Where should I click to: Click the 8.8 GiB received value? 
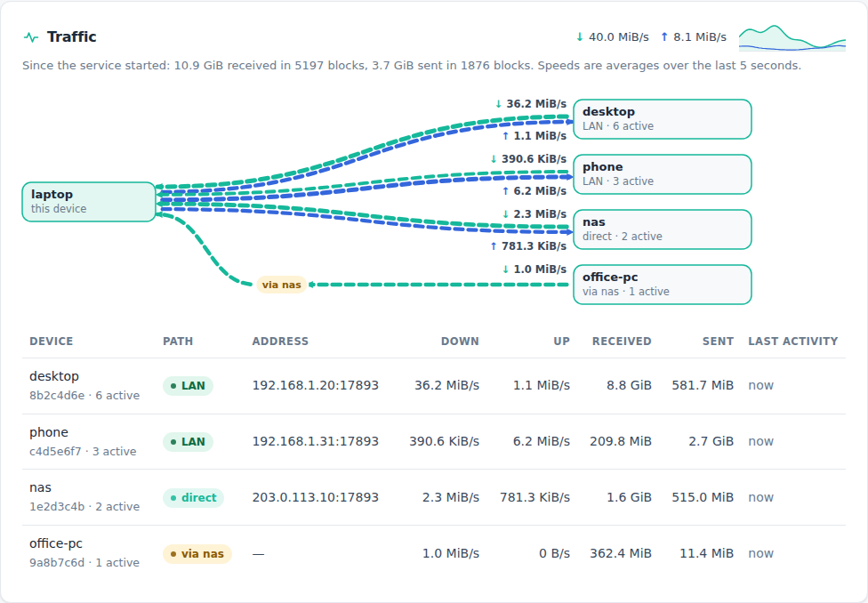tap(629, 385)
